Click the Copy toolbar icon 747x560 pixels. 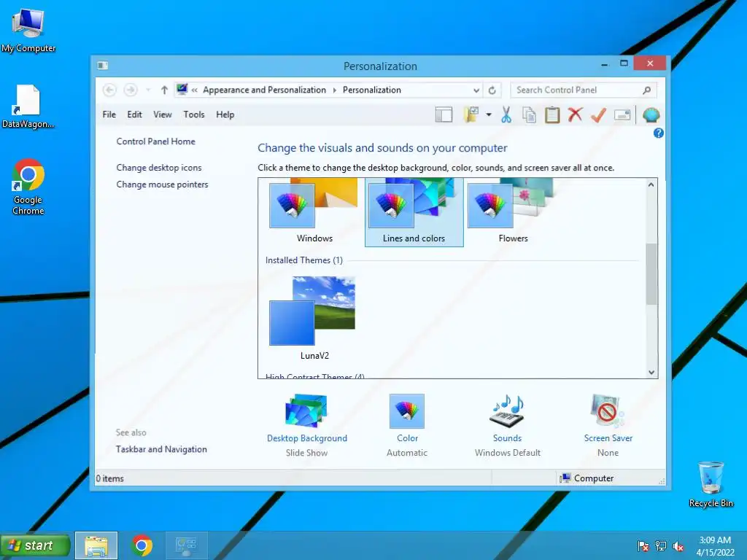pyautogui.click(x=530, y=114)
